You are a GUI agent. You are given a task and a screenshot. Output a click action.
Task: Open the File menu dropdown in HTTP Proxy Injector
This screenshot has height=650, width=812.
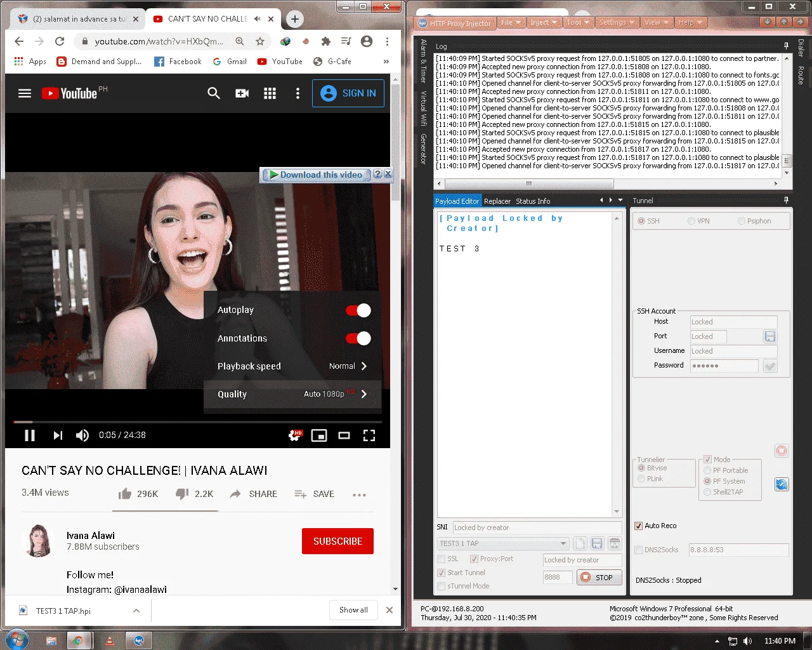pos(511,23)
